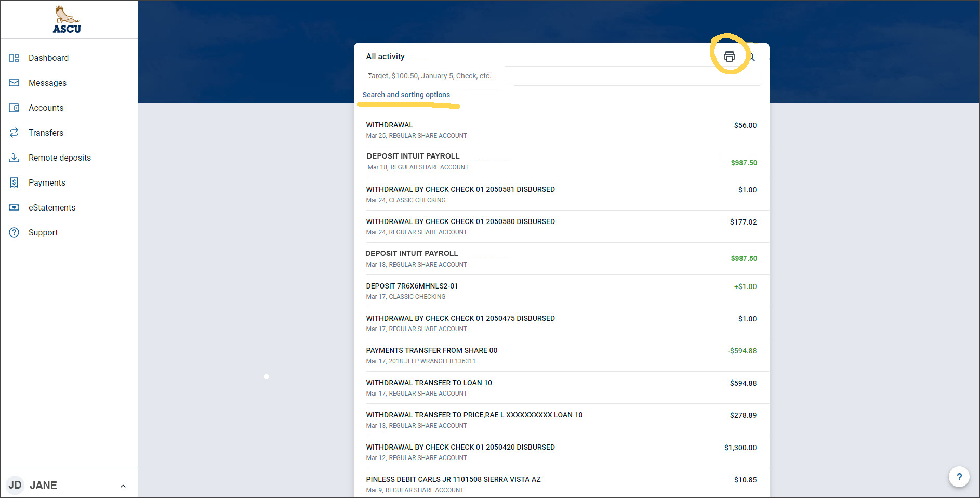This screenshot has height=498, width=980.
Task: Click the JD user avatar
Action: [15, 485]
